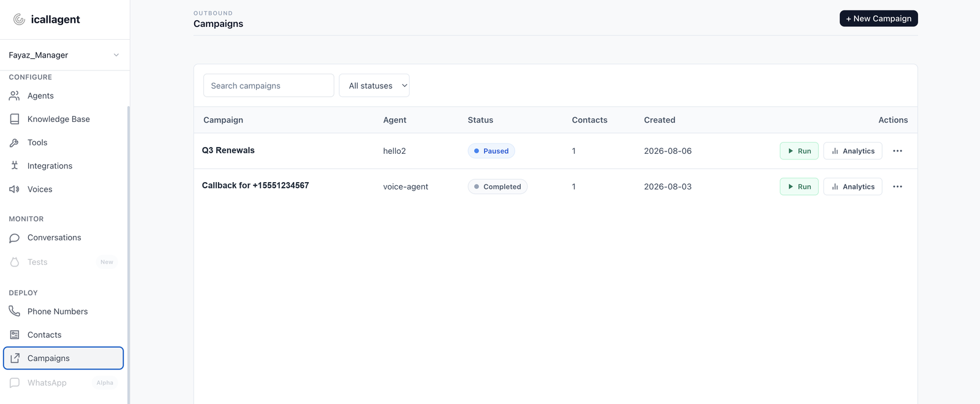Click the Agents people icon
Image resolution: width=980 pixels, height=404 pixels.
[x=15, y=96]
